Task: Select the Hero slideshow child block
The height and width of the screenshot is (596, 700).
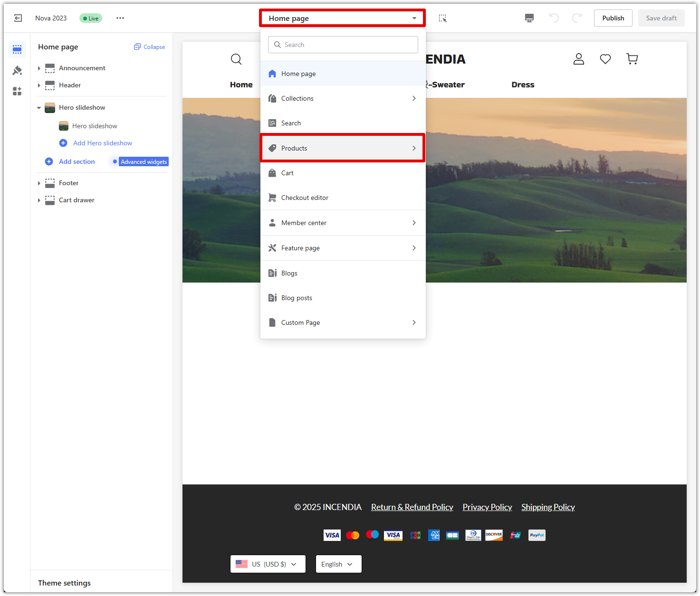Action: (x=95, y=126)
